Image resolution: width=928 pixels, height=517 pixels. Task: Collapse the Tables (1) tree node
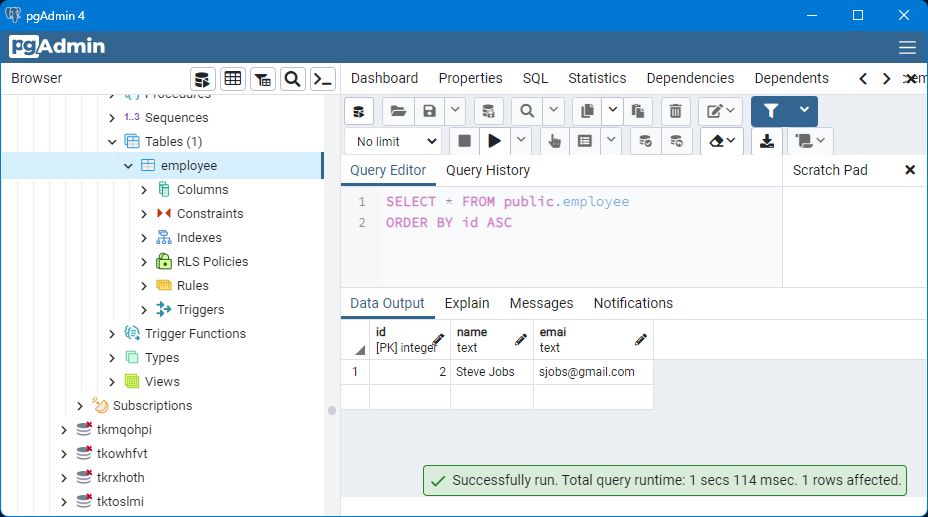pos(112,142)
